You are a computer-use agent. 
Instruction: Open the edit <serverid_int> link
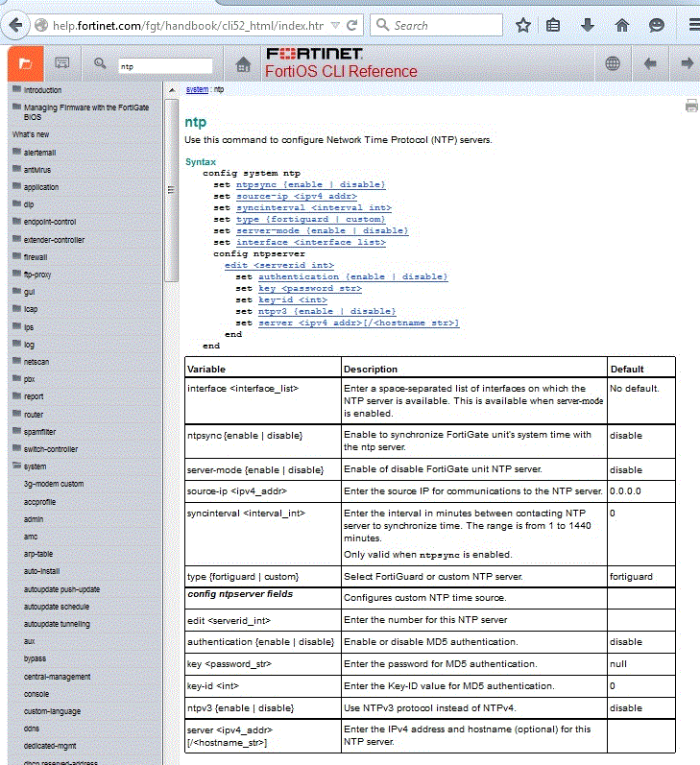(279, 266)
